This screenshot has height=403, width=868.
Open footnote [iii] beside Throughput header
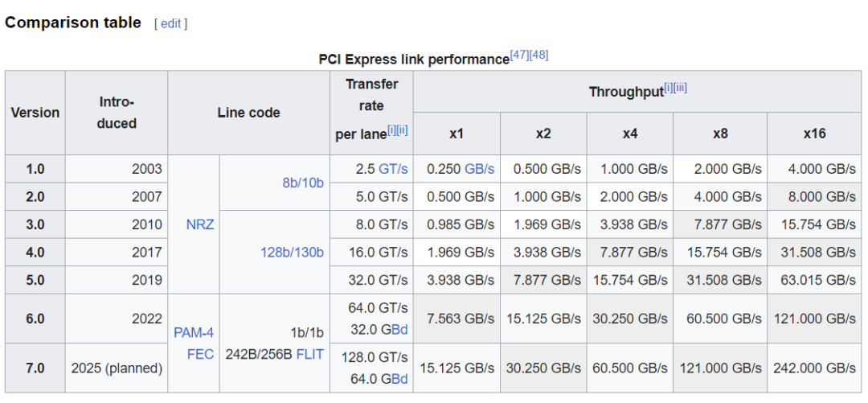[680, 87]
